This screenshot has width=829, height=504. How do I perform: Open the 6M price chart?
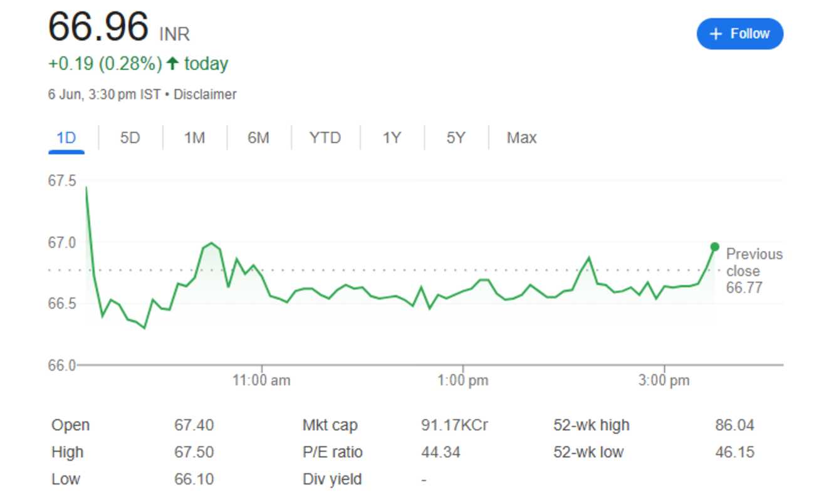(x=258, y=137)
